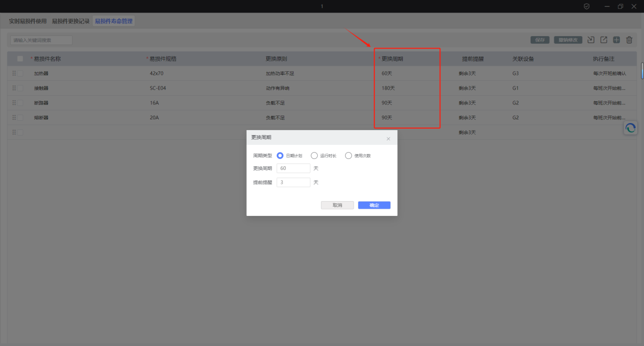
Task: Close the 更换周期 dialog with X
Action: [x=388, y=138]
